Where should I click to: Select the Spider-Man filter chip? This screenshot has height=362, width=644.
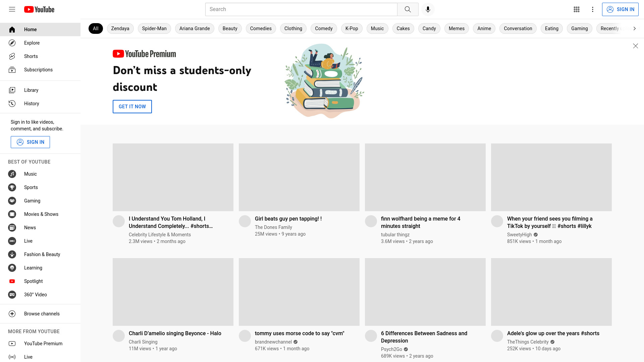(154, 28)
